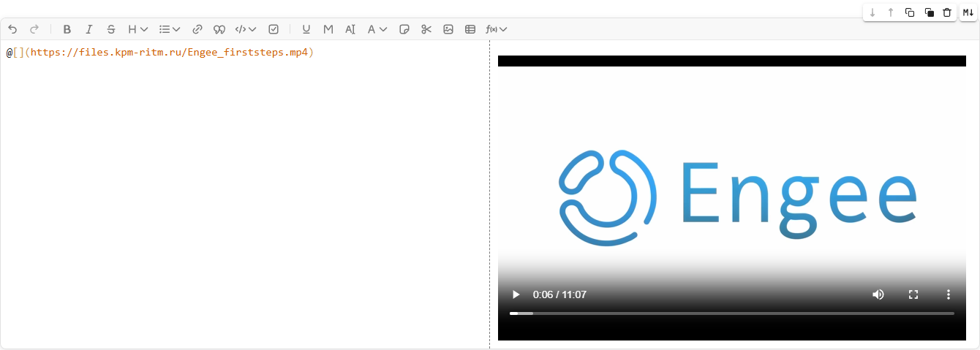980x350 pixels.
Task: Toggle bold formatting
Action: (x=67, y=29)
